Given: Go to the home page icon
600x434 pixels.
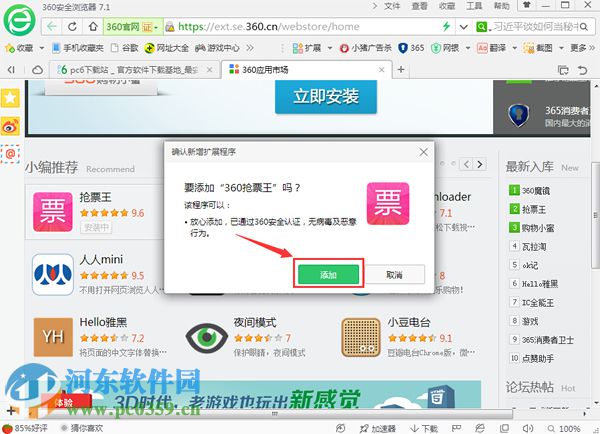Looking at the screenshot, I should click(x=93, y=26).
